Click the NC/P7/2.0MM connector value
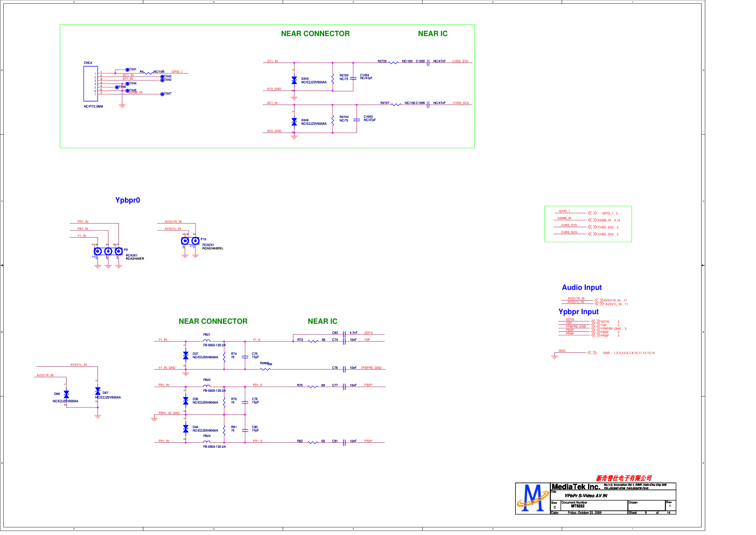Image resolution: width=756 pixels, height=535 pixels. click(x=94, y=107)
